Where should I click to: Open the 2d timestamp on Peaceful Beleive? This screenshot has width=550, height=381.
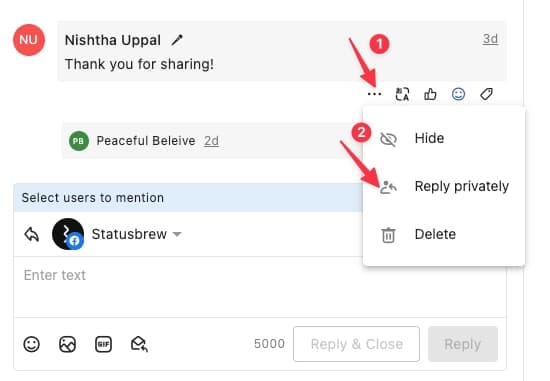(x=211, y=141)
